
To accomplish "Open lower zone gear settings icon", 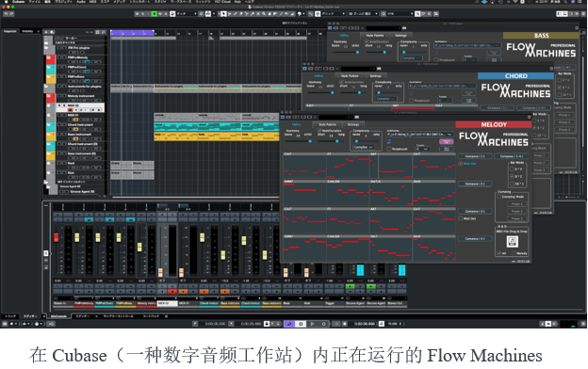I will [166, 316].
